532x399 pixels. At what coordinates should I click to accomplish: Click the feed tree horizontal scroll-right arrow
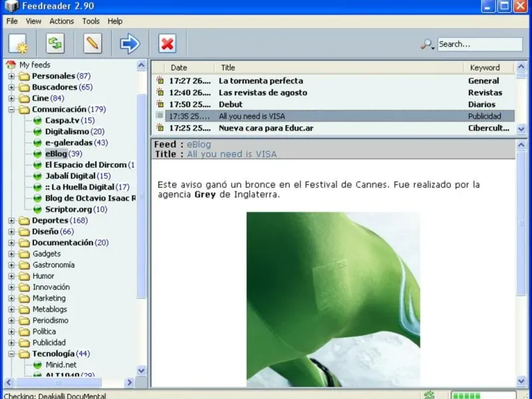coord(129,382)
